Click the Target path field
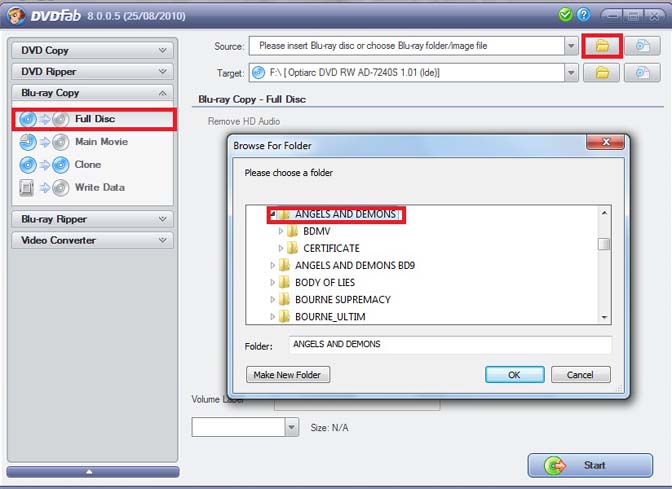This screenshot has width=672, height=489. click(406, 73)
